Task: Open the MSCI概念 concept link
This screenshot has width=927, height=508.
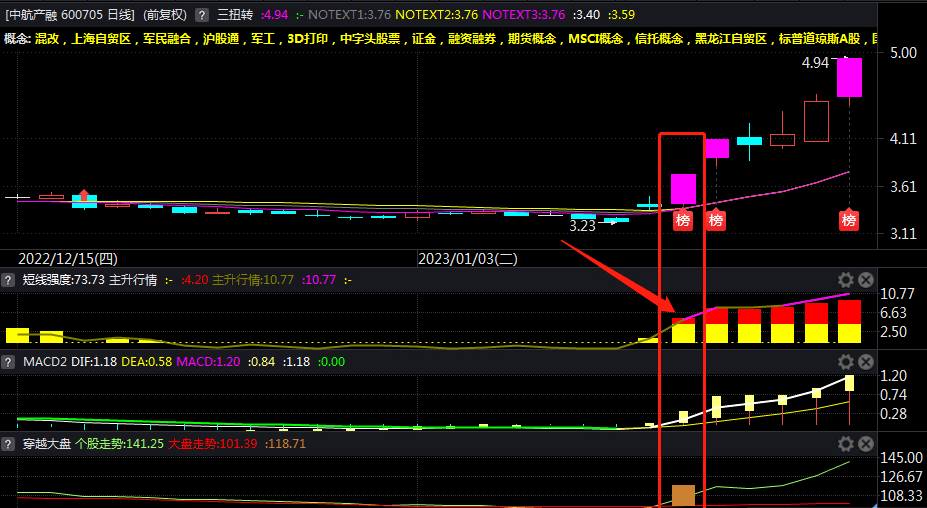Action: coord(595,39)
